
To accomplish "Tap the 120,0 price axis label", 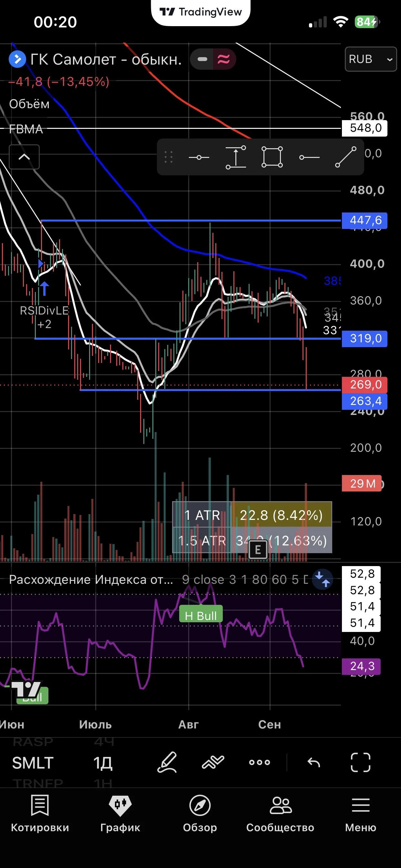I will (x=366, y=521).
